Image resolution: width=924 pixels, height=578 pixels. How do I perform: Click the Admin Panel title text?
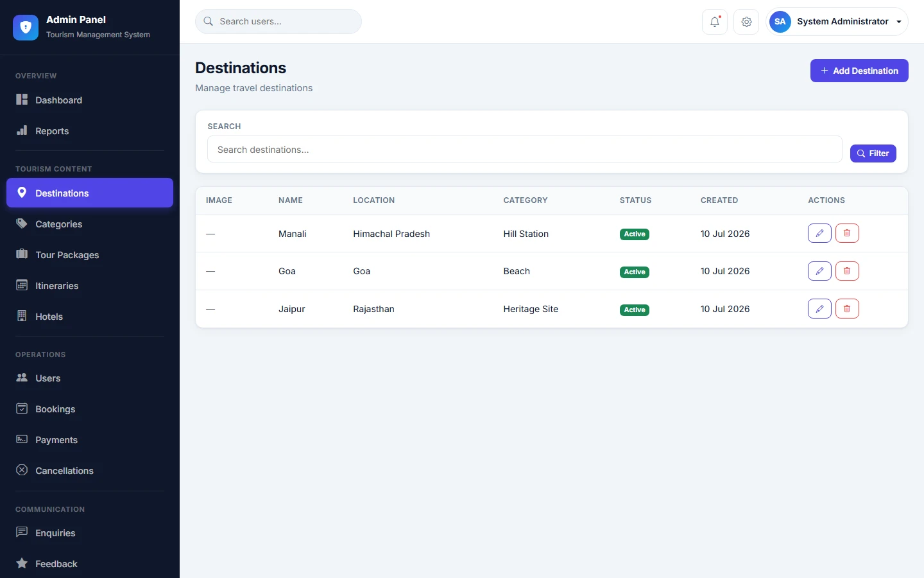76,20
